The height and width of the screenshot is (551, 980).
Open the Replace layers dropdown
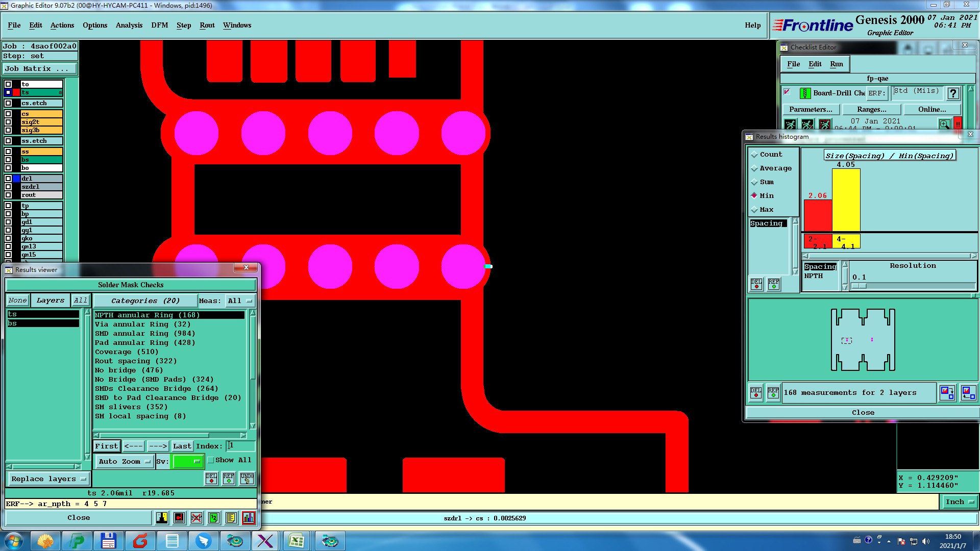48,479
